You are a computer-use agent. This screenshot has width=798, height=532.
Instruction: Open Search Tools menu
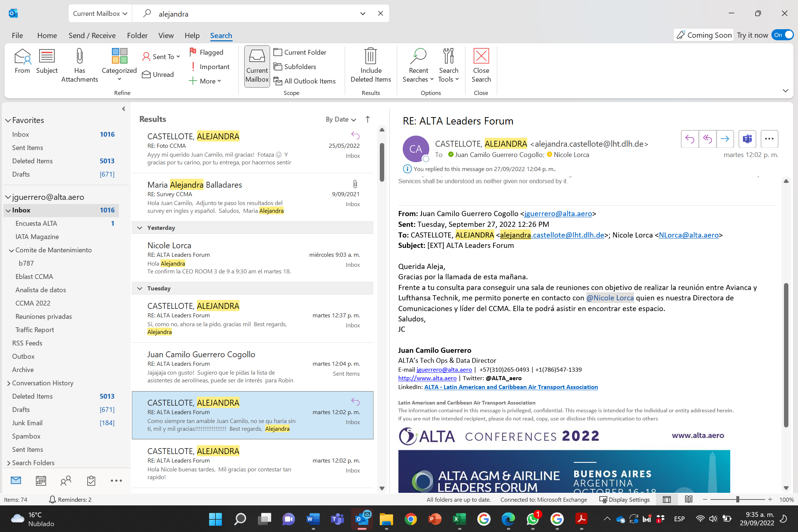(x=448, y=65)
